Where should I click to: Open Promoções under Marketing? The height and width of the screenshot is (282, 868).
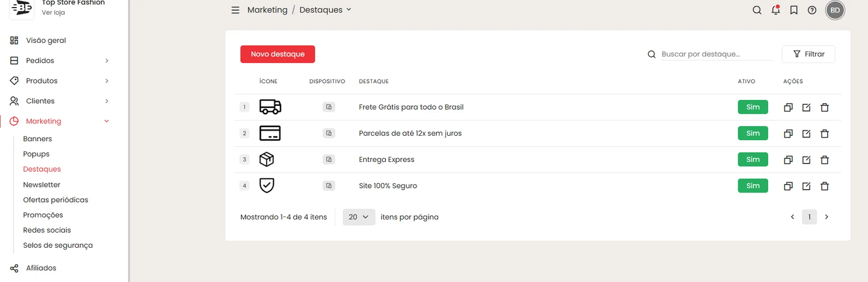(43, 215)
